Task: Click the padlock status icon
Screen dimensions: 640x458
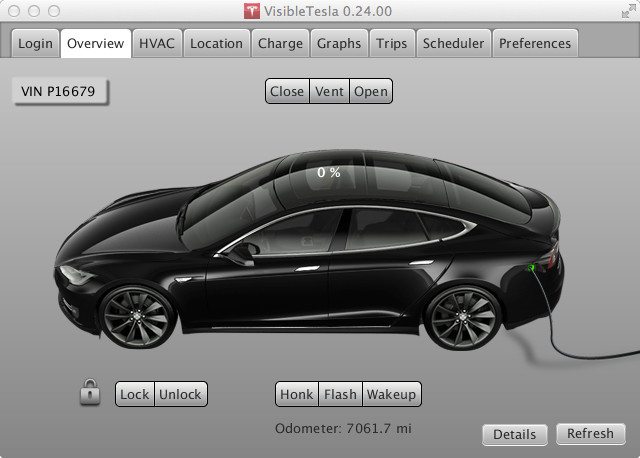Action: coord(90,392)
